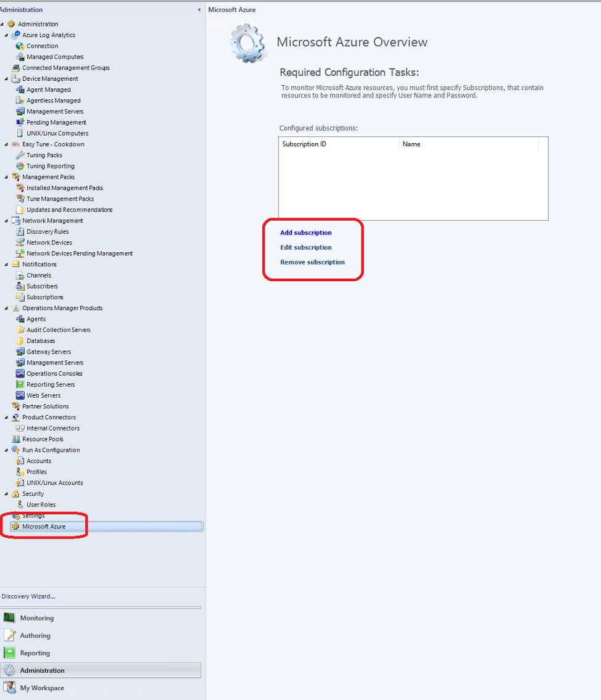Screen dimensions: 601x700
Task: Select the Subscription ID column header
Action: coord(339,144)
